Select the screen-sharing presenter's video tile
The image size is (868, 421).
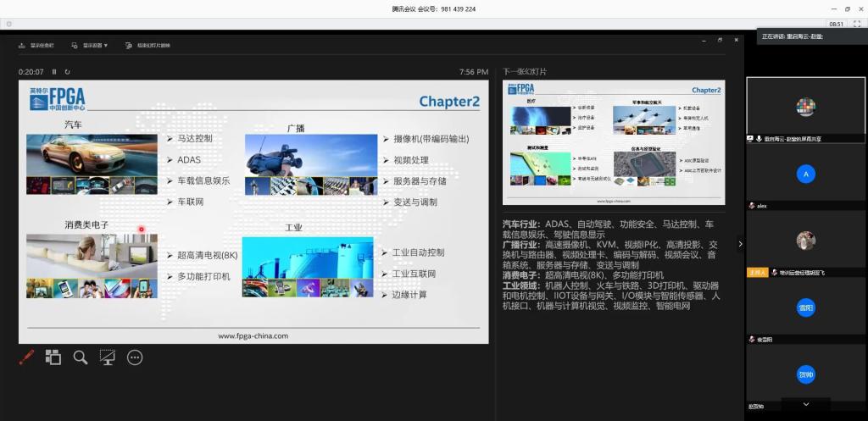805,108
